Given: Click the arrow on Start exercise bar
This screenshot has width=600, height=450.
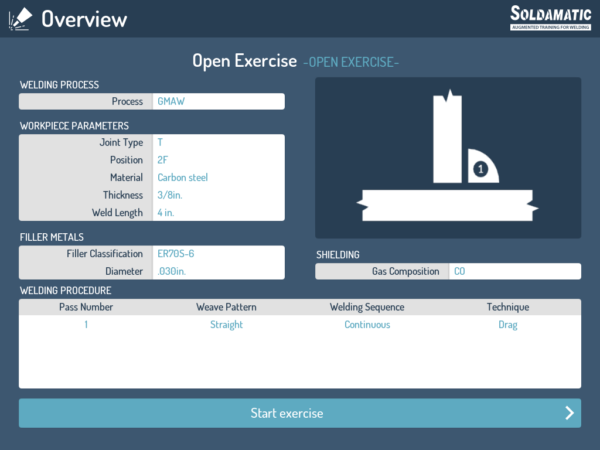Looking at the screenshot, I should tap(569, 413).
